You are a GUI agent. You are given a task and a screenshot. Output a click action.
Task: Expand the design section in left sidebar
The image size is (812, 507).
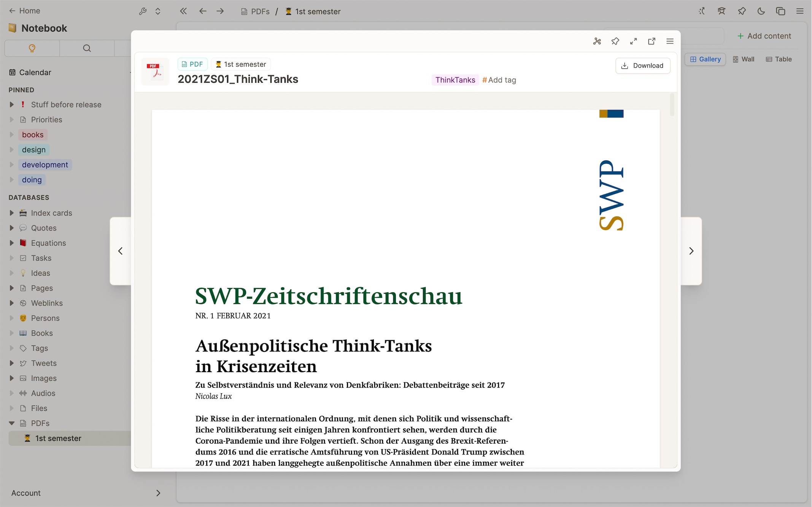pyautogui.click(x=11, y=149)
